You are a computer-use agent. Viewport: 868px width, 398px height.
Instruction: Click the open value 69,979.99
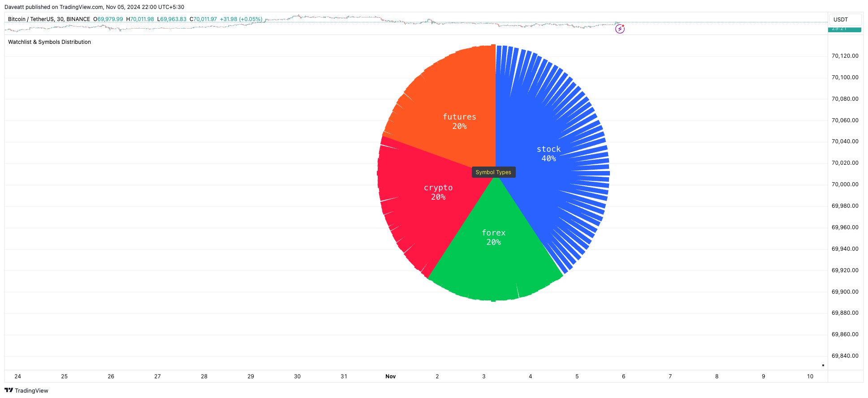pos(110,19)
